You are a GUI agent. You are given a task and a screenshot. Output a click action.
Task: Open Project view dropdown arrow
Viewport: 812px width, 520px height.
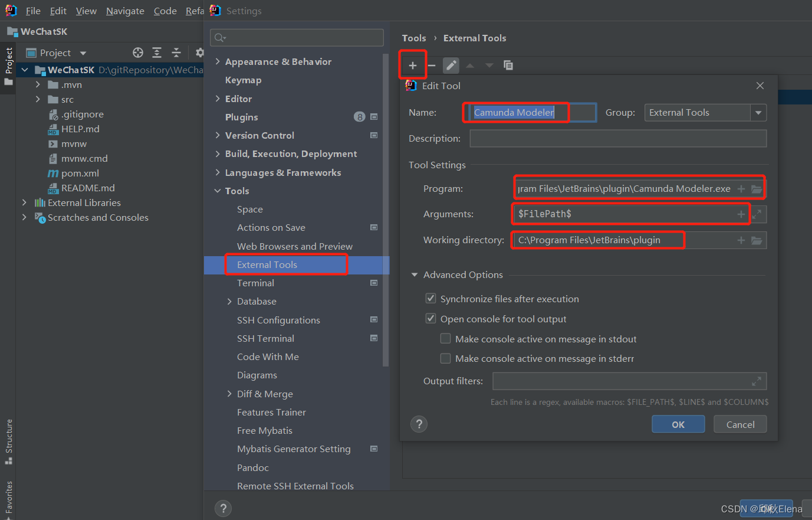tap(83, 53)
